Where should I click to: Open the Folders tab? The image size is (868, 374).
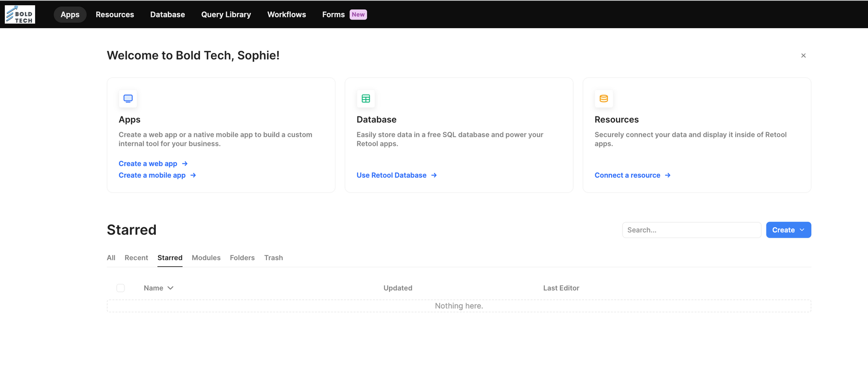242,258
